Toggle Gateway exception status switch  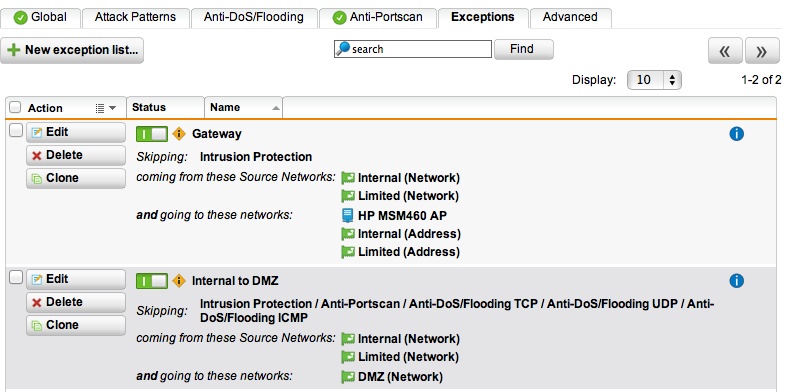coord(152,134)
